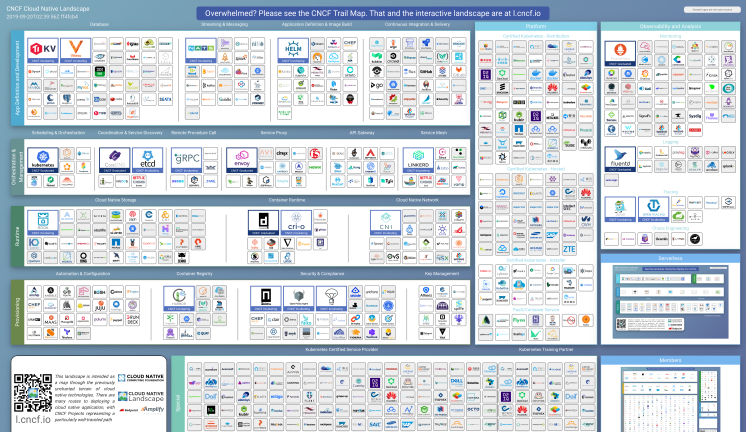
Task: Open the Members landscape thumbnail
Action: click(x=670, y=400)
